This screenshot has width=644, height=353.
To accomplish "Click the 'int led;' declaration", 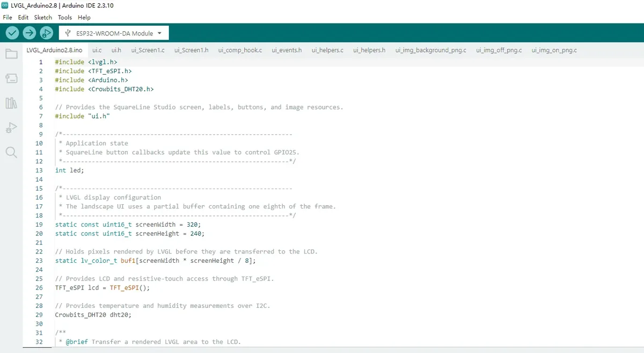I will (70, 170).
